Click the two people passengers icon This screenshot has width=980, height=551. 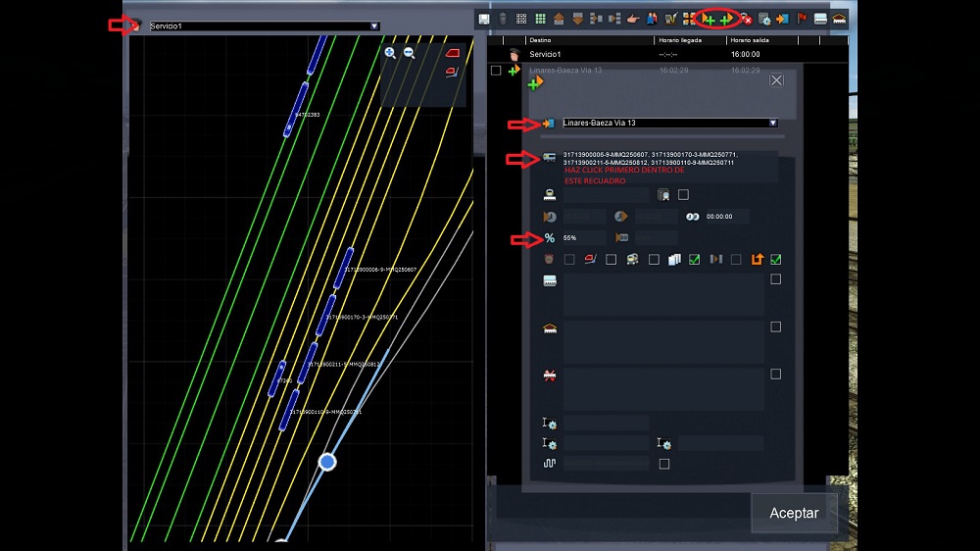652,20
